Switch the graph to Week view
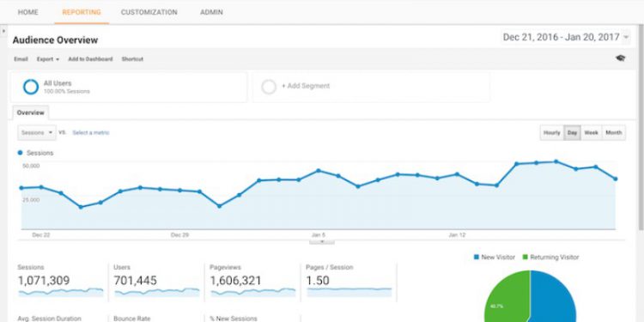The height and width of the screenshot is (322, 644). tap(591, 132)
